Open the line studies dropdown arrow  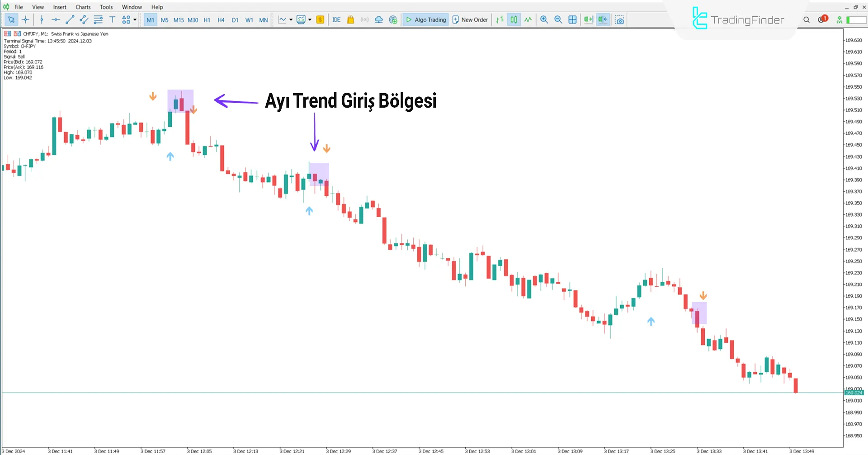[x=292, y=19]
